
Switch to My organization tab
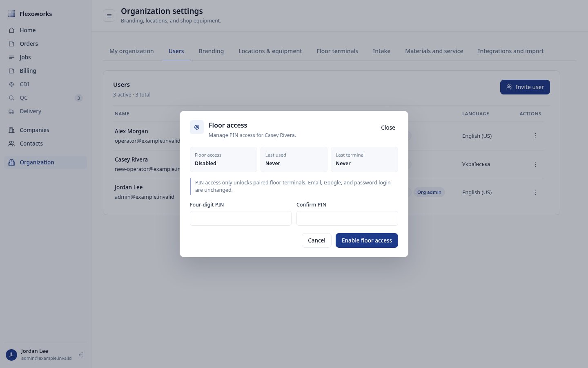(x=131, y=51)
